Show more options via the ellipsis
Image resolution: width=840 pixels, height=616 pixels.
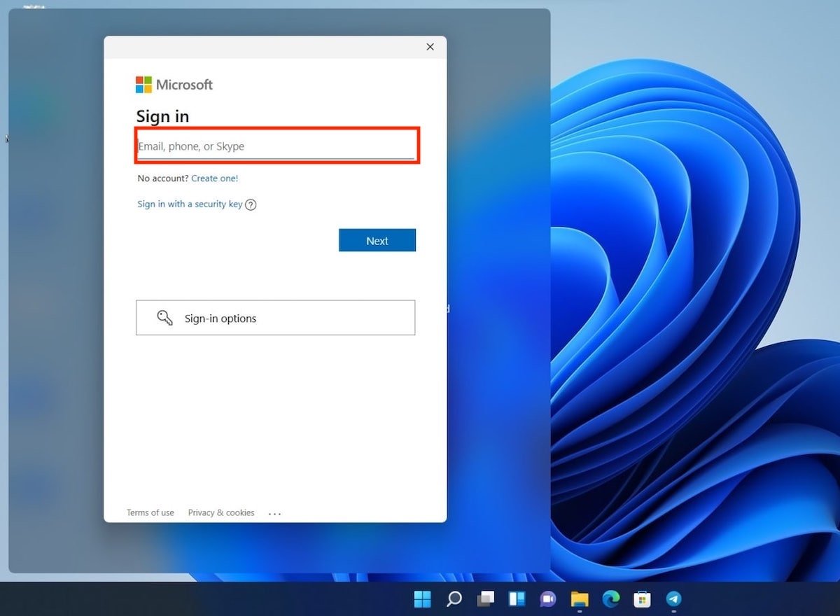275,514
